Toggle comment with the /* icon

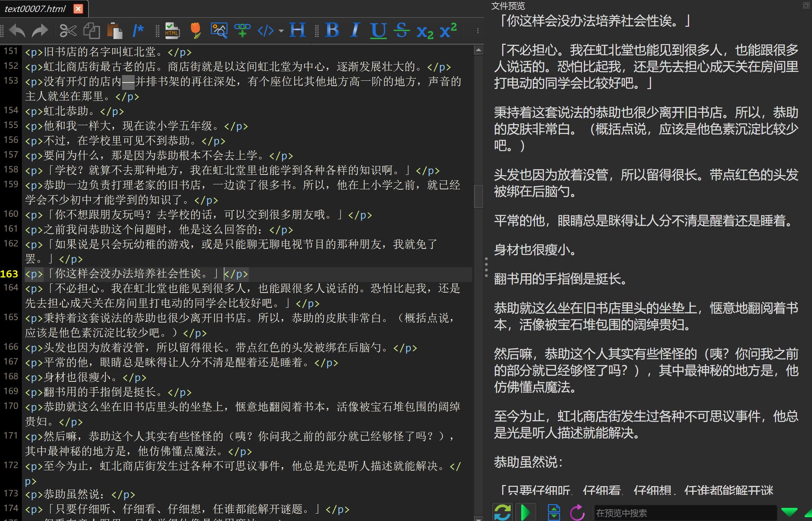pyautogui.click(x=138, y=31)
